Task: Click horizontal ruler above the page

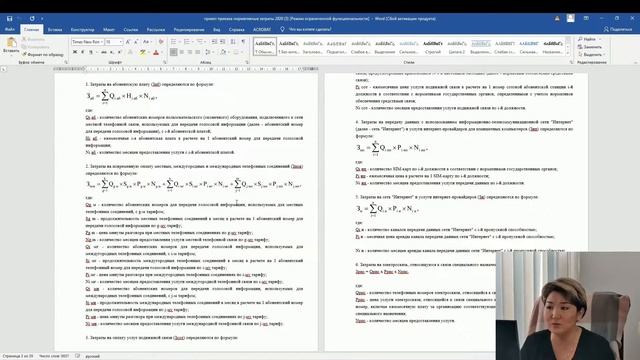Action: coord(186,69)
